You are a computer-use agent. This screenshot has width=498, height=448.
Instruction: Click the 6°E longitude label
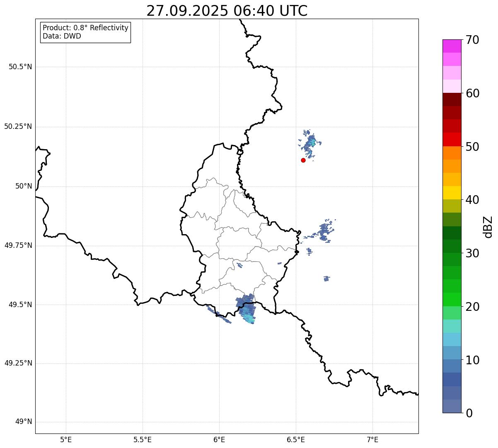tap(219, 439)
